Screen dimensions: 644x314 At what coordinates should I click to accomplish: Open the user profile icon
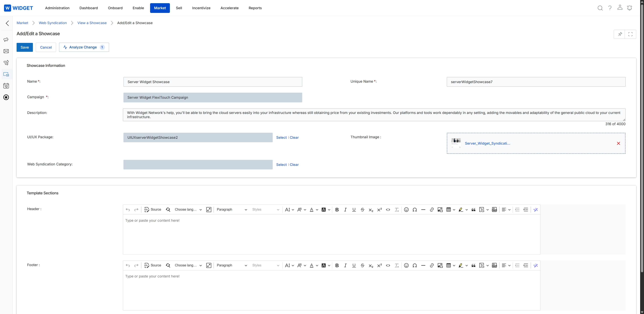click(x=620, y=8)
